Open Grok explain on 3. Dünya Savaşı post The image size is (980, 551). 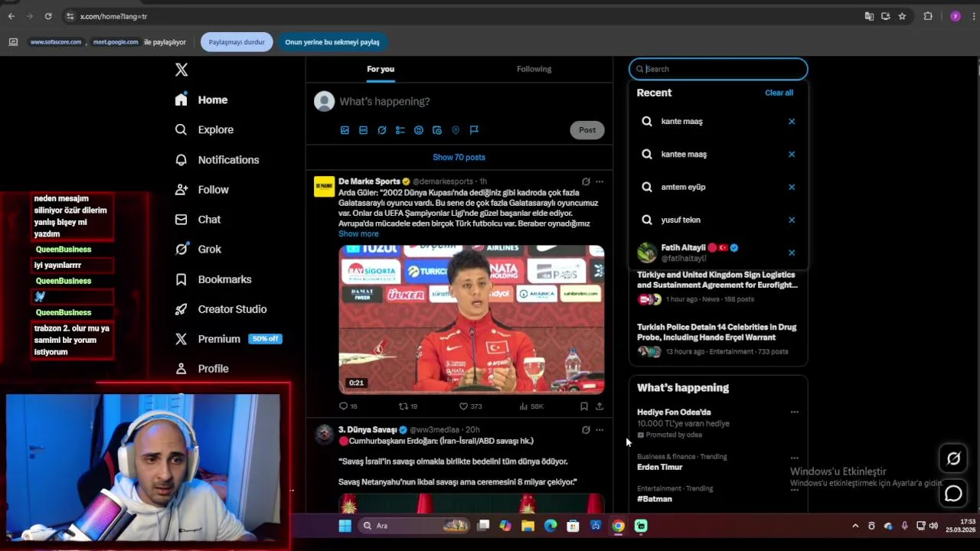coord(586,429)
